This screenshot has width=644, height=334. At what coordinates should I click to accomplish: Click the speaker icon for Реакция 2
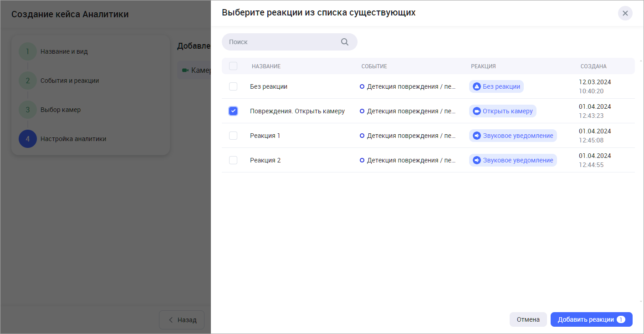[x=476, y=160]
